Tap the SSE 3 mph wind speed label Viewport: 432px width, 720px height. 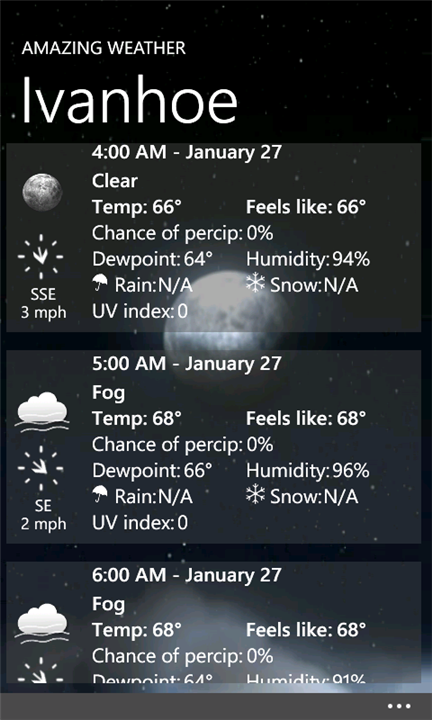point(43,303)
